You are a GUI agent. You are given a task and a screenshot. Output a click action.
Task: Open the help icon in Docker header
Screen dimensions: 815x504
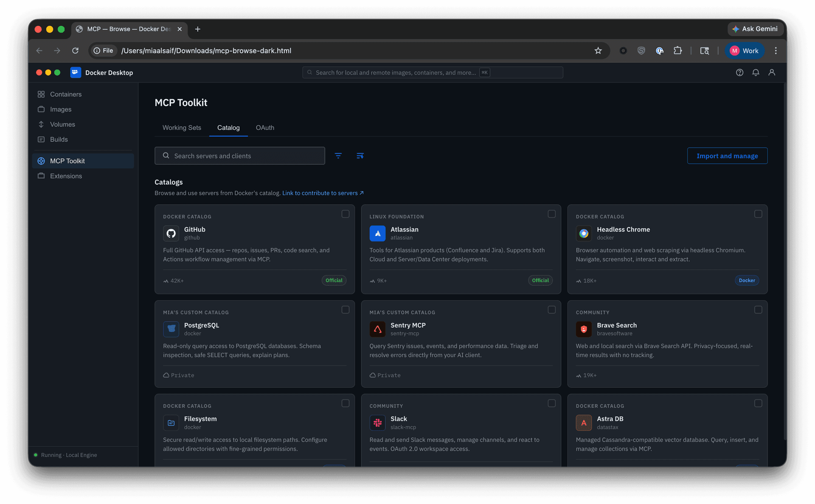pos(739,73)
